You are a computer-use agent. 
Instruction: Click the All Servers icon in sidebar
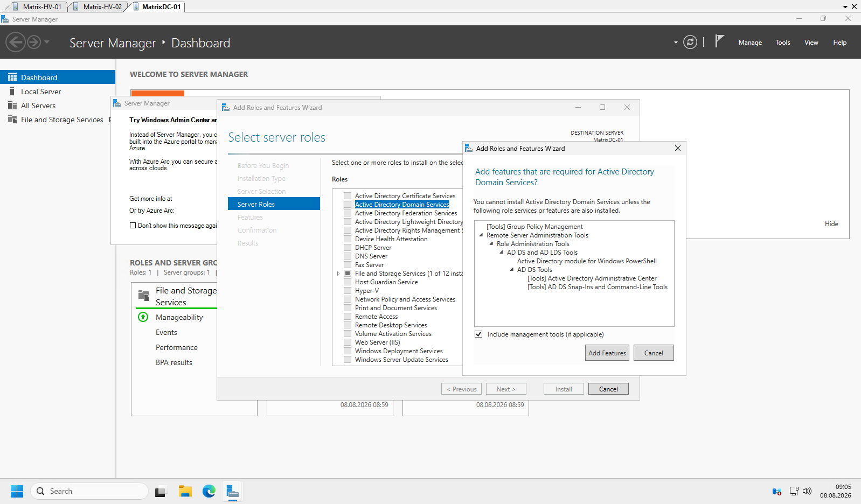point(12,105)
